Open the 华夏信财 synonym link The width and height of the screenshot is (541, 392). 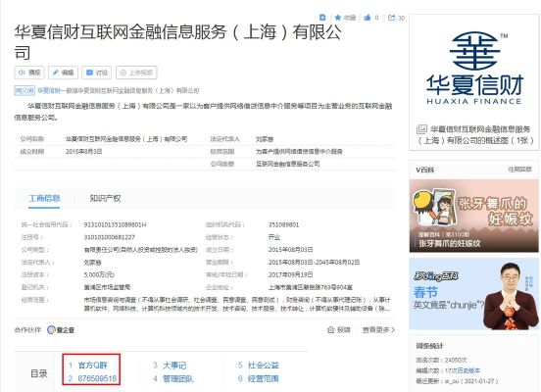[49, 90]
